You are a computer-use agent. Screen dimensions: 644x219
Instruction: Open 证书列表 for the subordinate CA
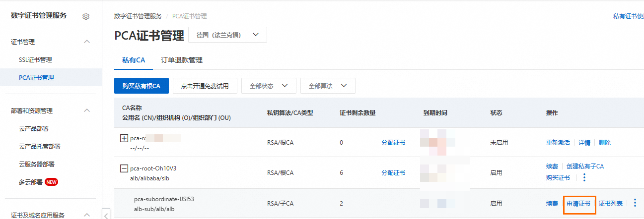(x=611, y=204)
